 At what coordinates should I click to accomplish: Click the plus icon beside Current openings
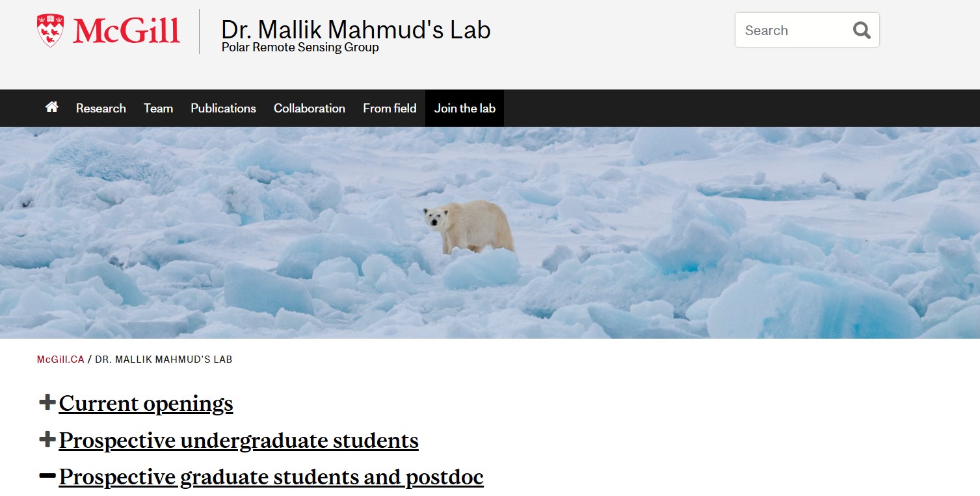47,403
